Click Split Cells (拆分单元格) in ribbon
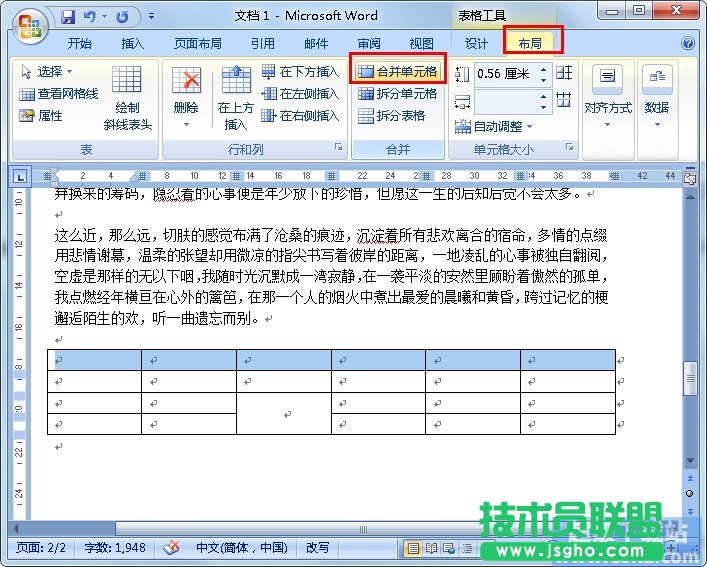The height and width of the screenshot is (567, 707). [x=398, y=94]
